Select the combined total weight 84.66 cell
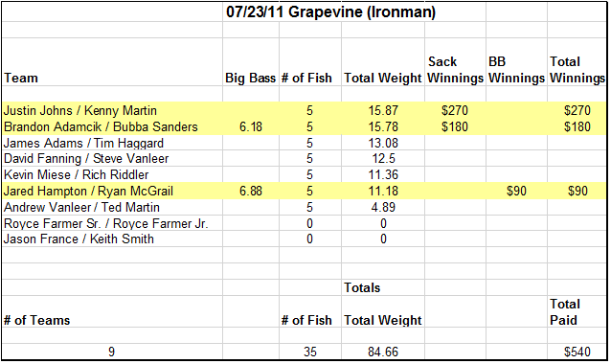 pyautogui.click(x=383, y=352)
